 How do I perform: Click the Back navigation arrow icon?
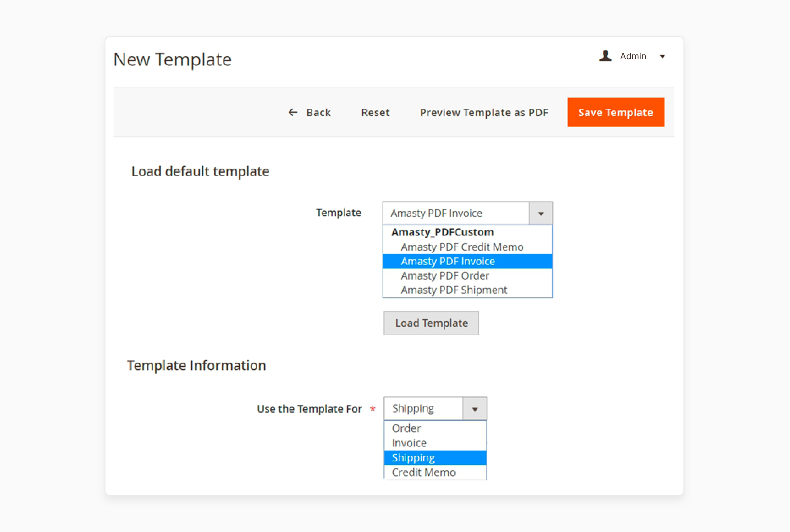tap(291, 112)
